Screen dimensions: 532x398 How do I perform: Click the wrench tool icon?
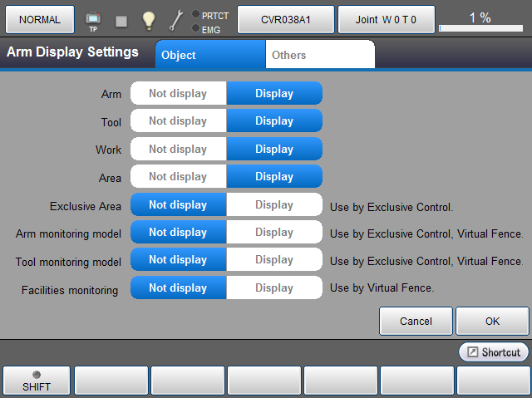175,20
